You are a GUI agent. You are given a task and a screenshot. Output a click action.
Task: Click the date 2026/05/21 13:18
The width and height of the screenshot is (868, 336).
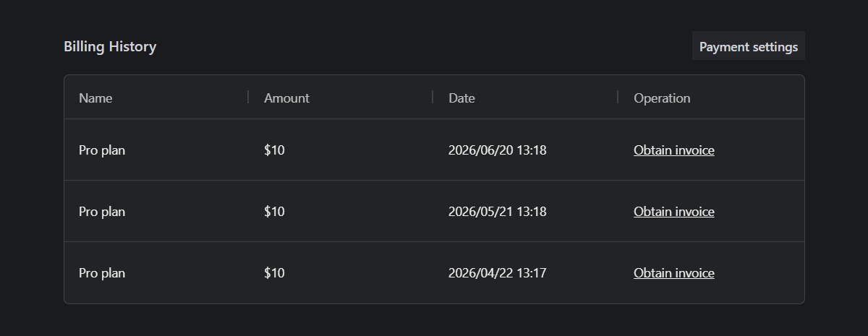pyautogui.click(x=498, y=212)
